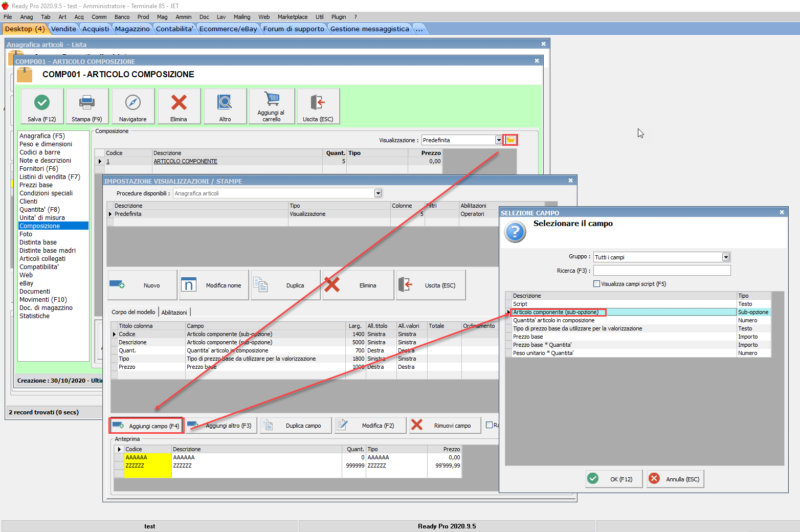Open the Statistiche section
The height and width of the screenshot is (532, 800).
pyautogui.click(x=35, y=316)
